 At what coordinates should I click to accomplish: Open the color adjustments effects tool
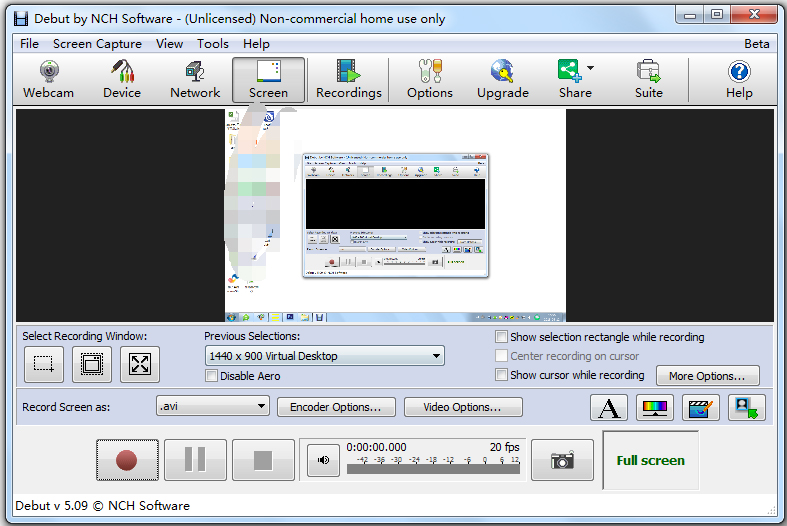point(655,407)
